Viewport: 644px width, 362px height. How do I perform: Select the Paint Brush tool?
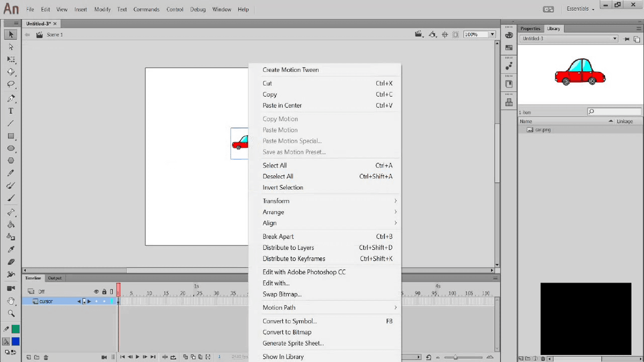(11, 186)
